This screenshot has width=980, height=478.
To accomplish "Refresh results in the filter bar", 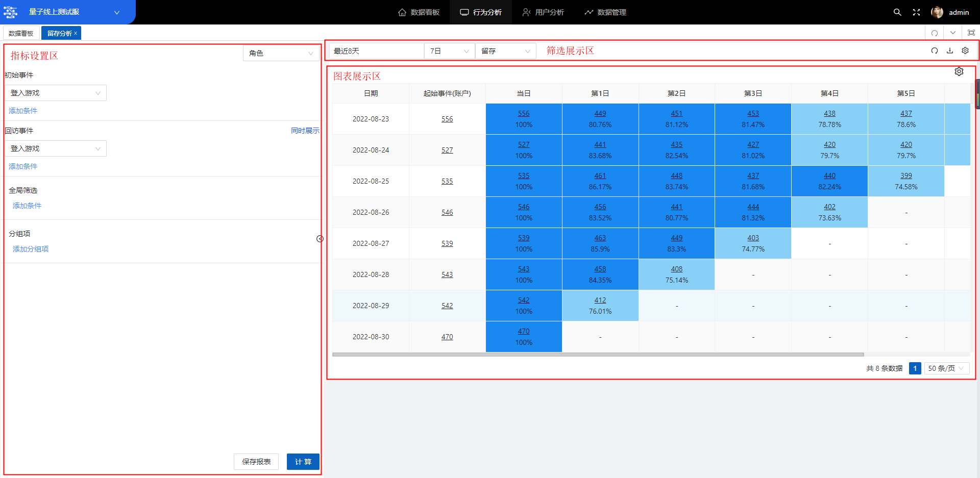I will coord(935,51).
